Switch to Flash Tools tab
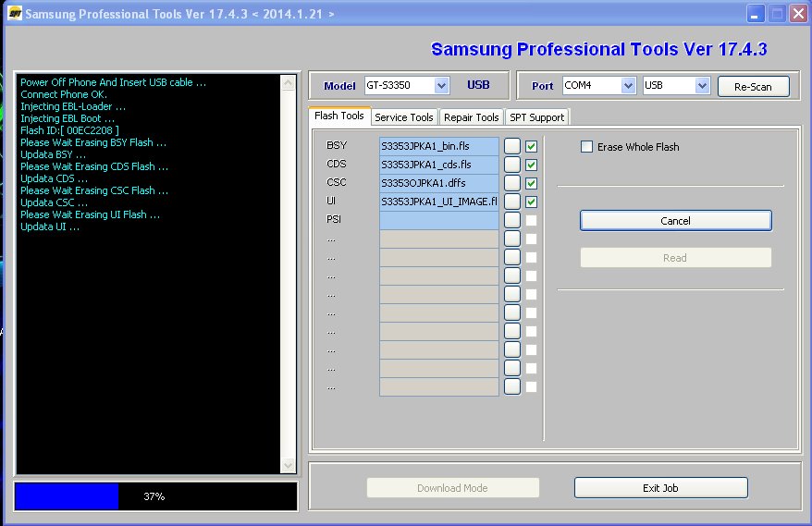The height and width of the screenshot is (526, 812). [339, 116]
